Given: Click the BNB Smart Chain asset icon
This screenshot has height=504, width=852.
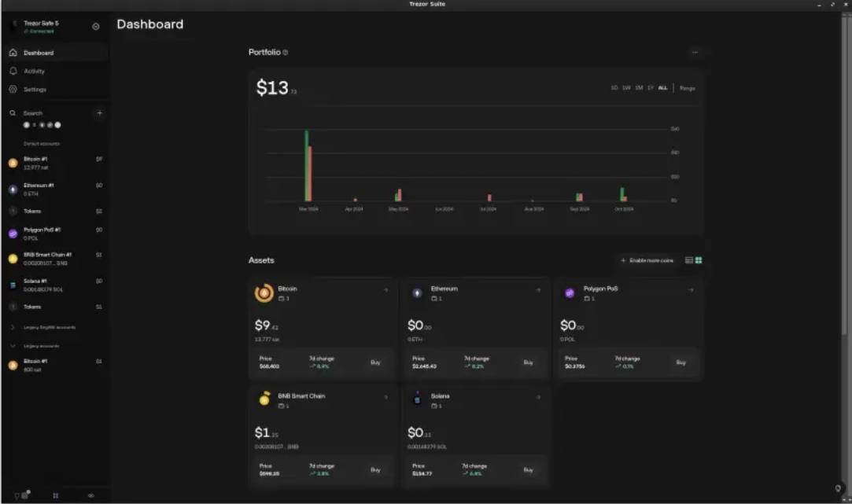Looking at the screenshot, I should [x=264, y=399].
